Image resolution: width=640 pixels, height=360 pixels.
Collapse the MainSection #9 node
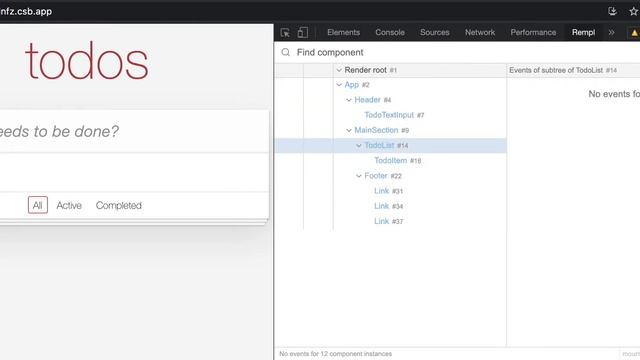pos(349,130)
